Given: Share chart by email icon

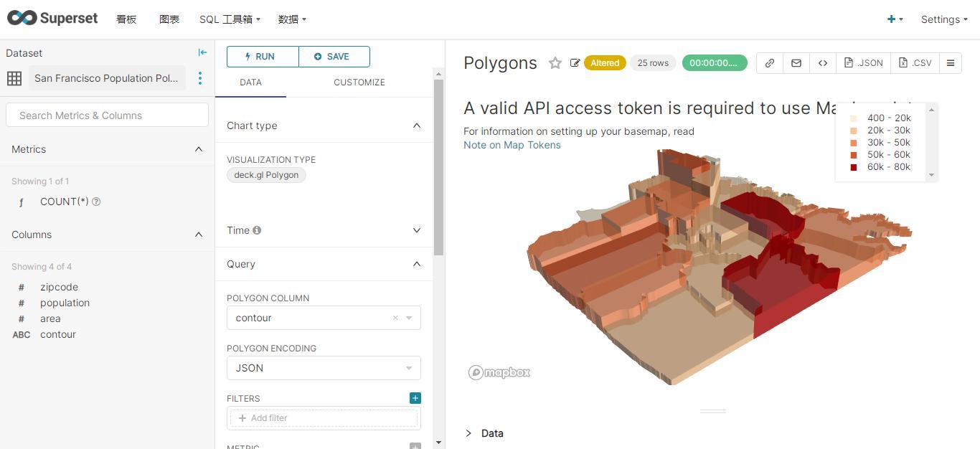Looking at the screenshot, I should (796, 63).
